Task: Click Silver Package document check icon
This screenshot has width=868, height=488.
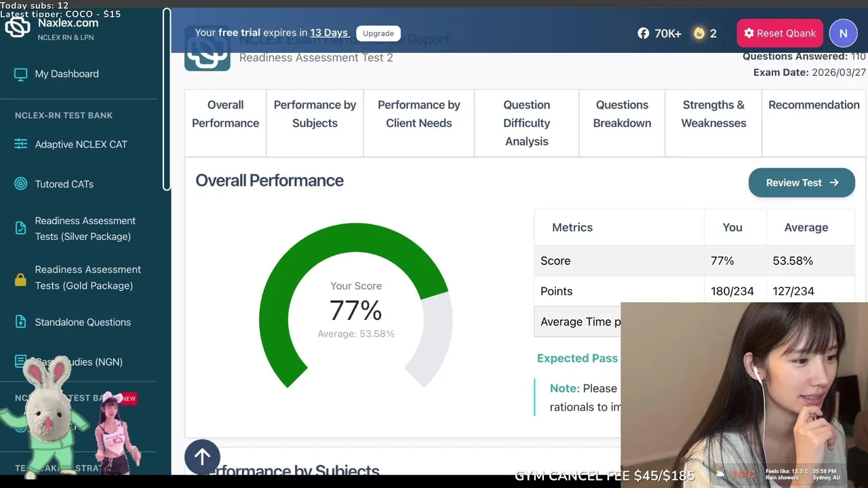Action: coord(21,228)
